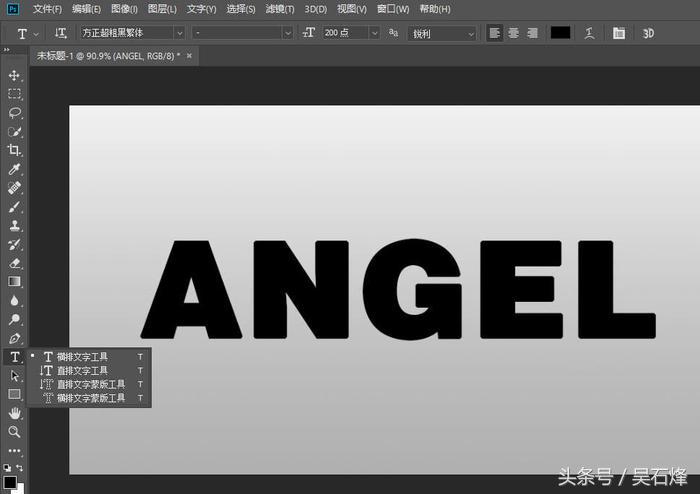Open the font style dropdown
This screenshot has width=700, height=494.
[288, 33]
